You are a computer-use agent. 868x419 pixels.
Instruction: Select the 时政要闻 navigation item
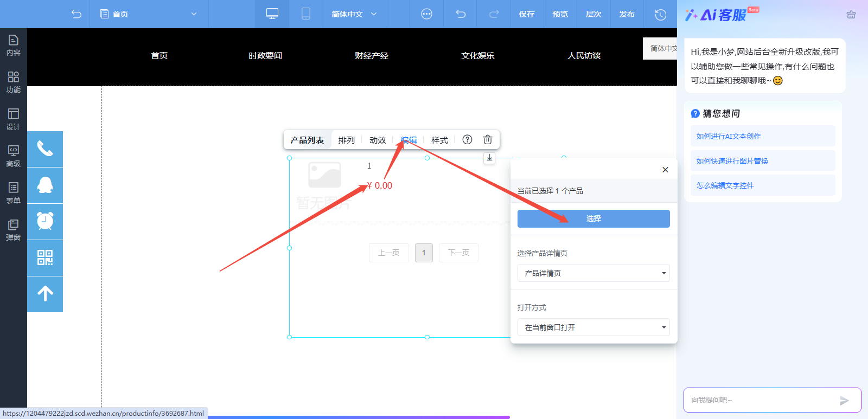265,56
